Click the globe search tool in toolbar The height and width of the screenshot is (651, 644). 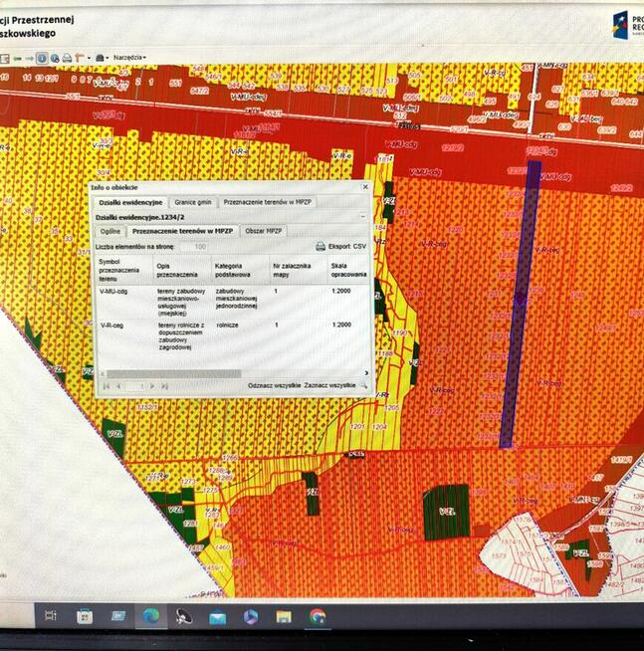(54, 58)
